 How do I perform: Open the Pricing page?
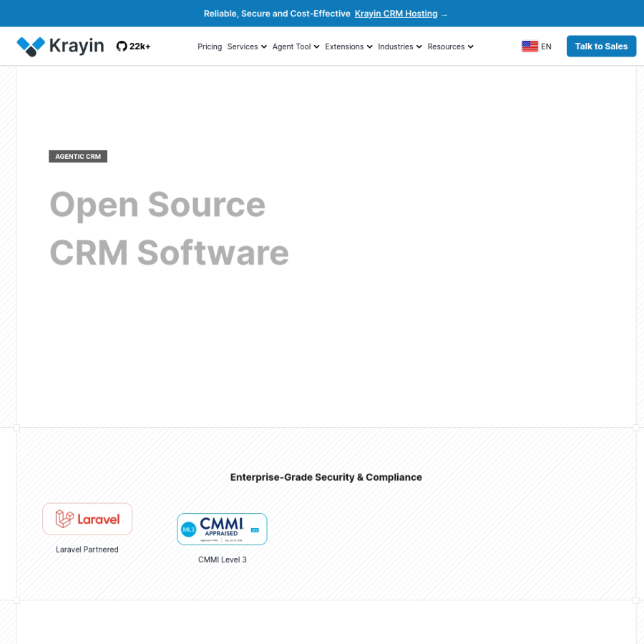[210, 47]
